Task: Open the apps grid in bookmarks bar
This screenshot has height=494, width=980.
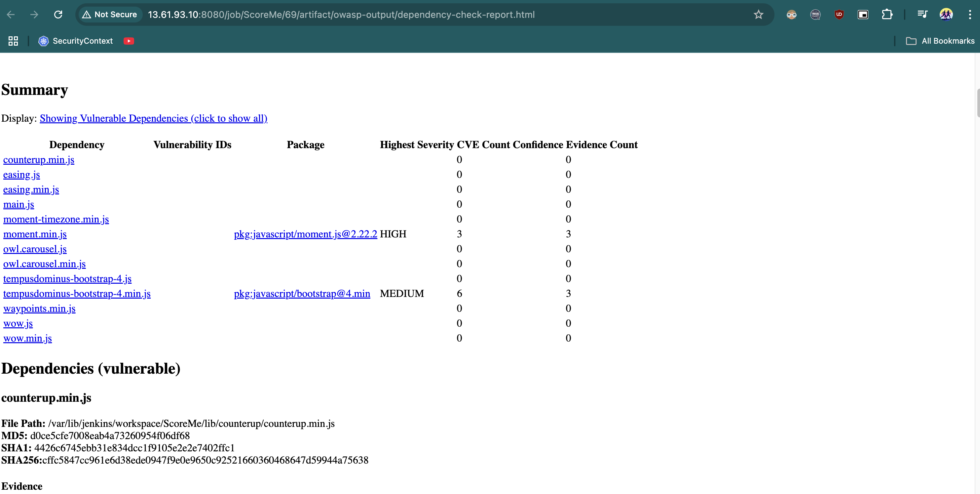Action: [13, 41]
